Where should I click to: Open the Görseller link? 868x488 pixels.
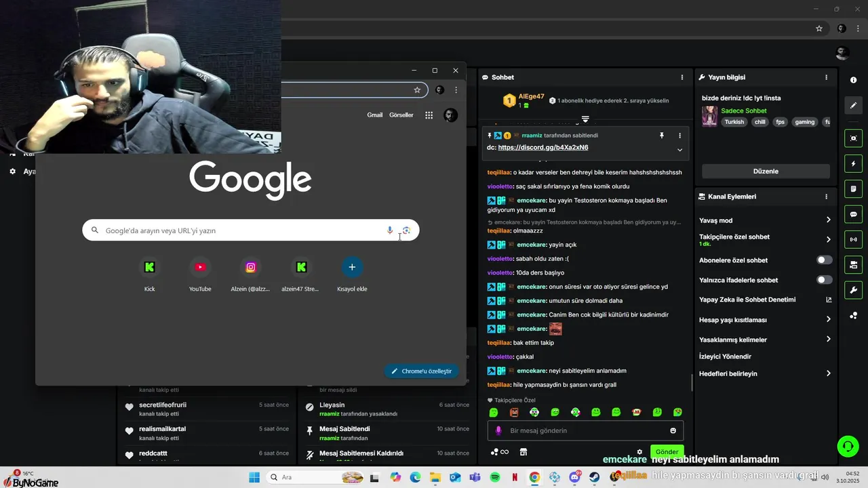401,115
